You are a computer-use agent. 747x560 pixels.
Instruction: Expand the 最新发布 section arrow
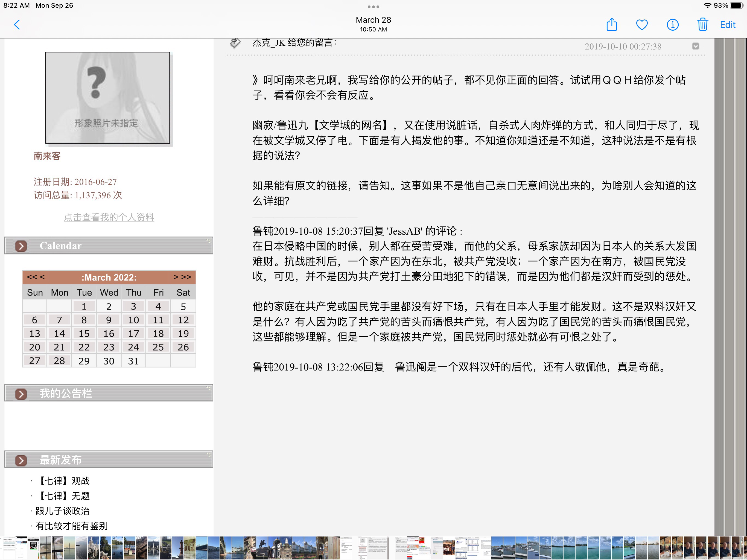pyautogui.click(x=21, y=460)
